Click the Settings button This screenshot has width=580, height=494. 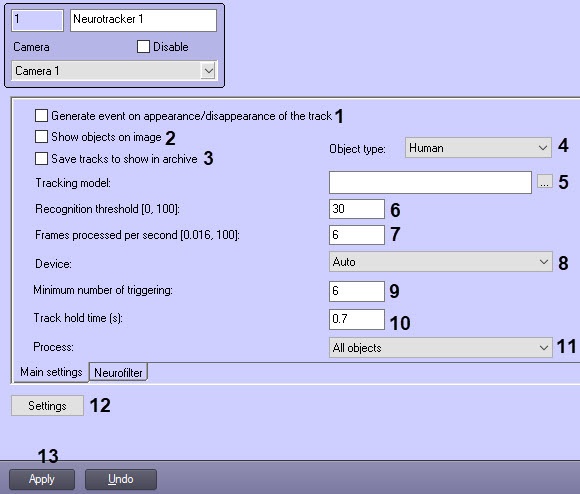pos(47,406)
